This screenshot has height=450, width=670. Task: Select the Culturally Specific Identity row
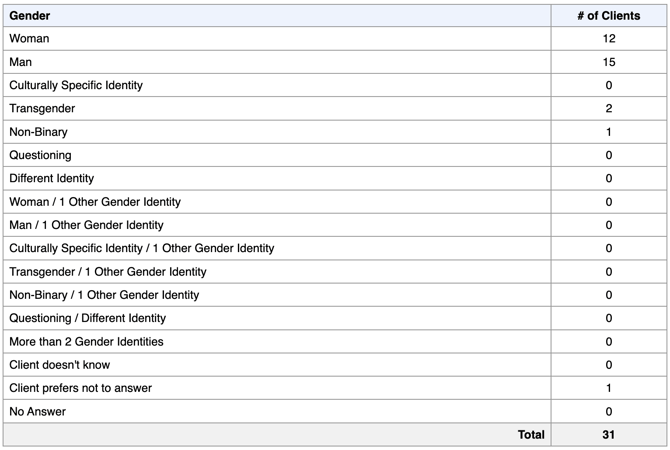(335, 85)
